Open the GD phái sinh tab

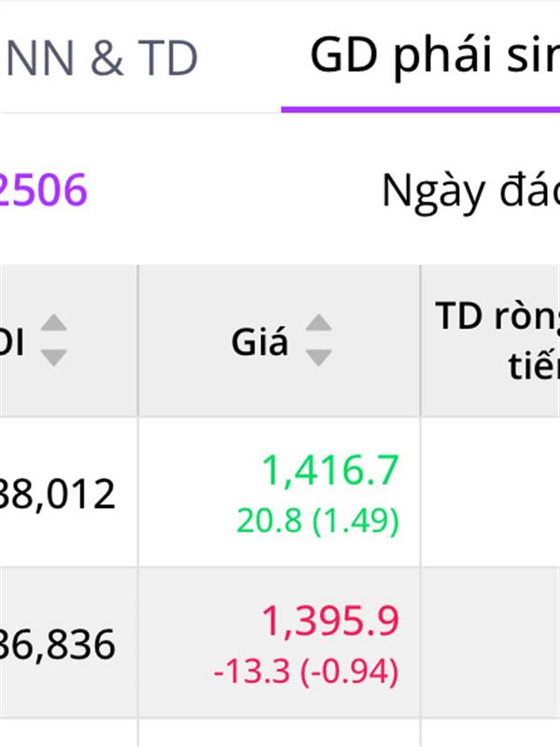coord(434,56)
